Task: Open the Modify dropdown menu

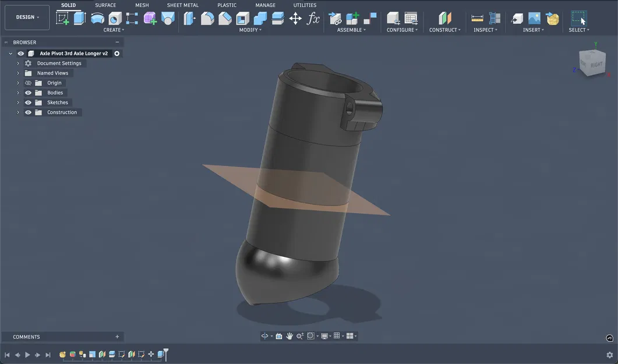Action: coord(250,30)
